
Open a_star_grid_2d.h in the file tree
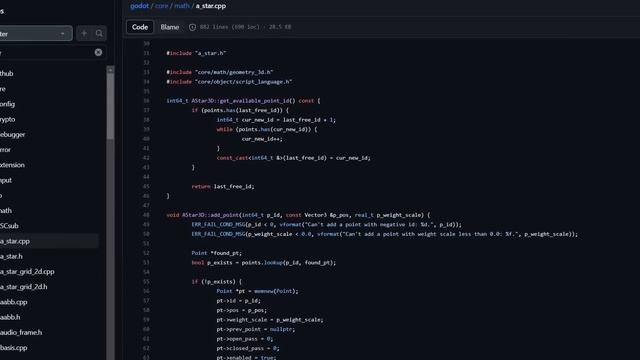point(24,287)
